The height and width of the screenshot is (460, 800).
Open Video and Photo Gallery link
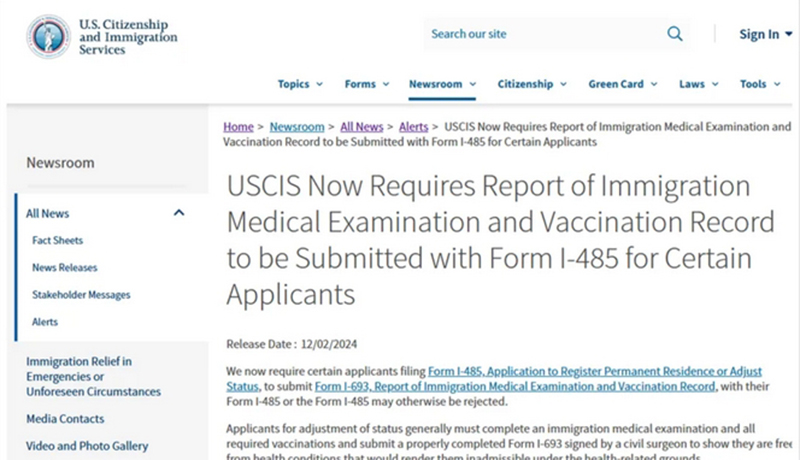87,446
